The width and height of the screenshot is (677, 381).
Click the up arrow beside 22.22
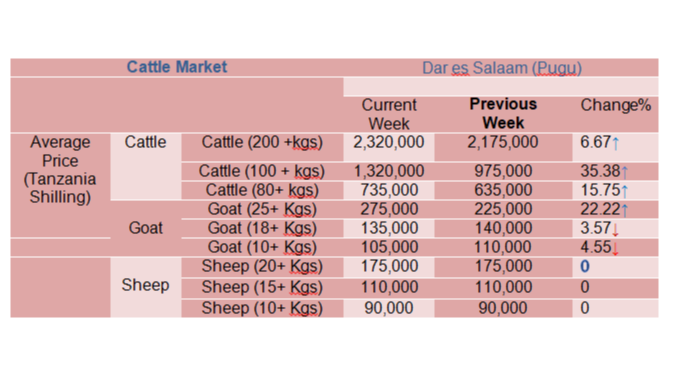[624, 210]
